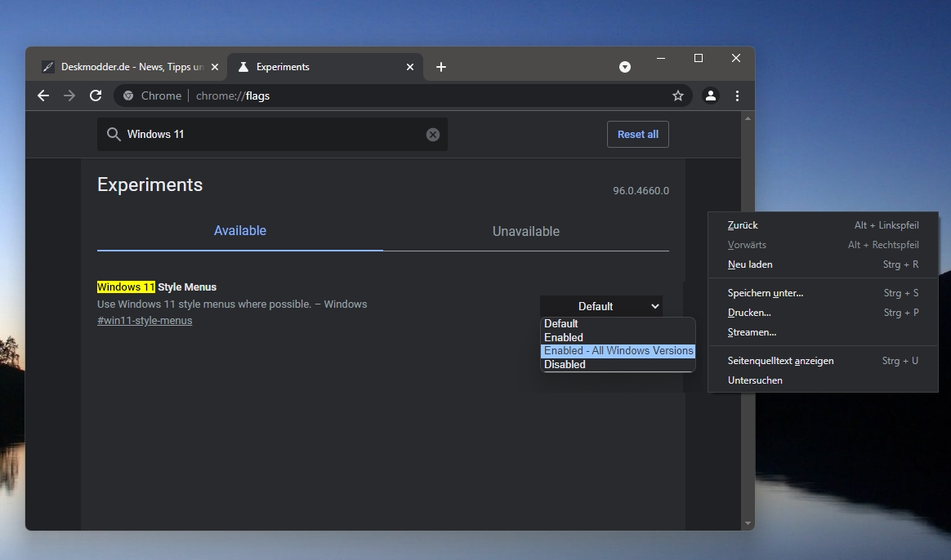Click the scrollbar down arrow
The width and height of the screenshot is (951, 560).
coord(748,523)
